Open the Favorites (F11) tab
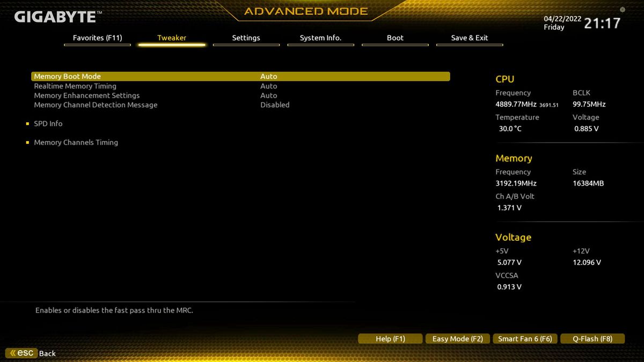This screenshot has height=362, width=644. coord(97,38)
